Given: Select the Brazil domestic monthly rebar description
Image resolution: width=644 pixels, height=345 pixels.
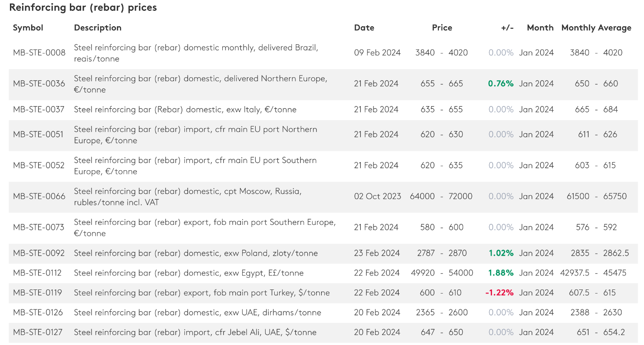Looking at the screenshot, I should coord(196,53).
